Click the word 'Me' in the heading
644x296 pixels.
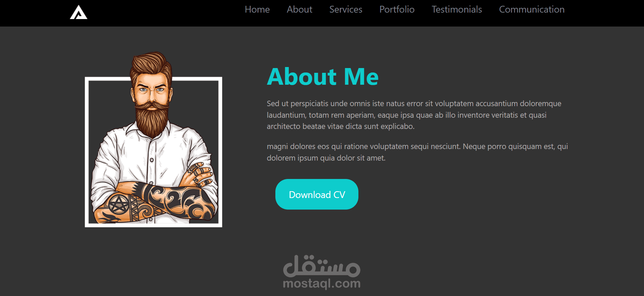pyautogui.click(x=361, y=77)
